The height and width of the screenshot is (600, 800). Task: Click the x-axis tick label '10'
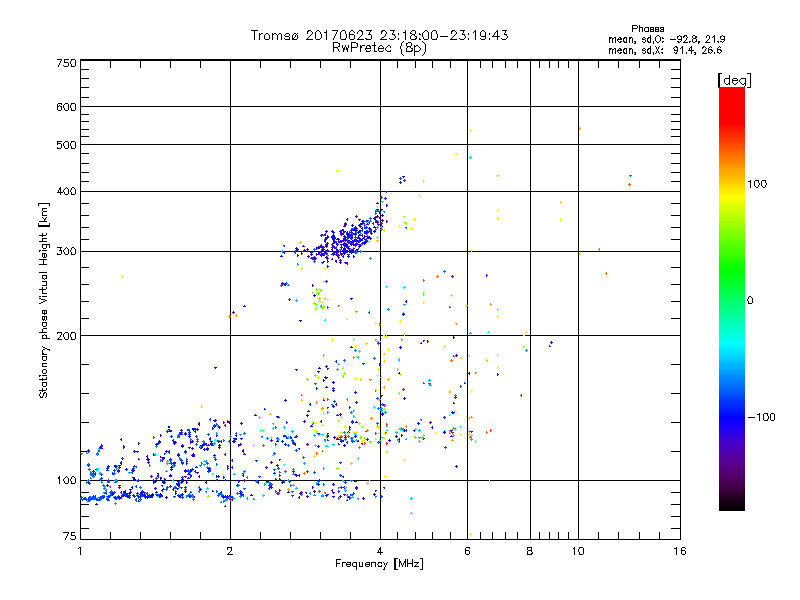pos(578,551)
